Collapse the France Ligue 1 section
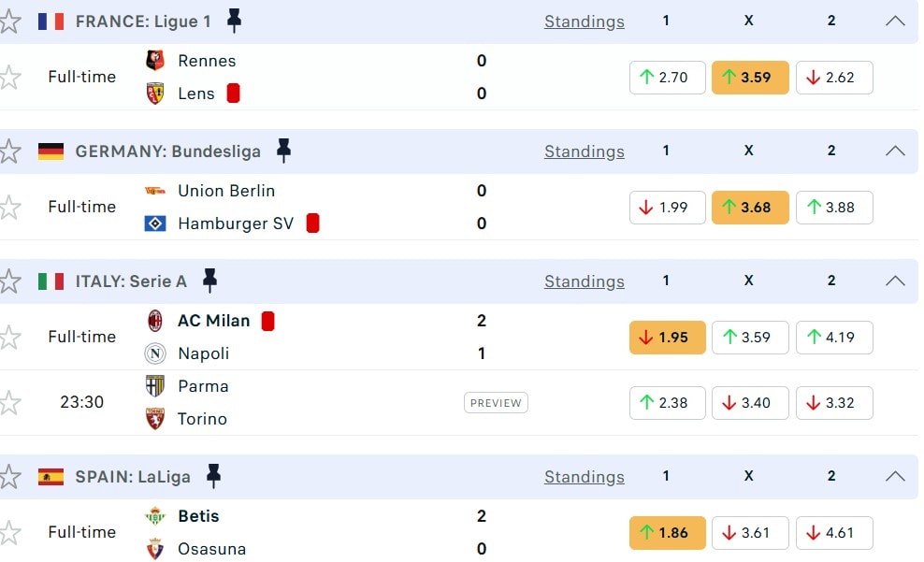 pyautogui.click(x=895, y=21)
